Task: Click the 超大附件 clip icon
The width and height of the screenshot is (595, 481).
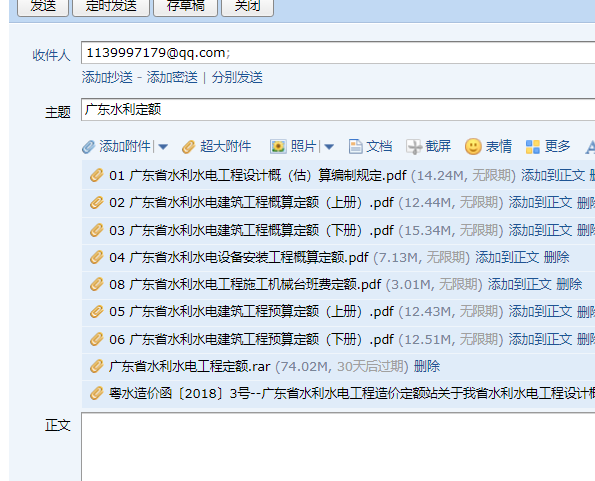Action: (188, 147)
